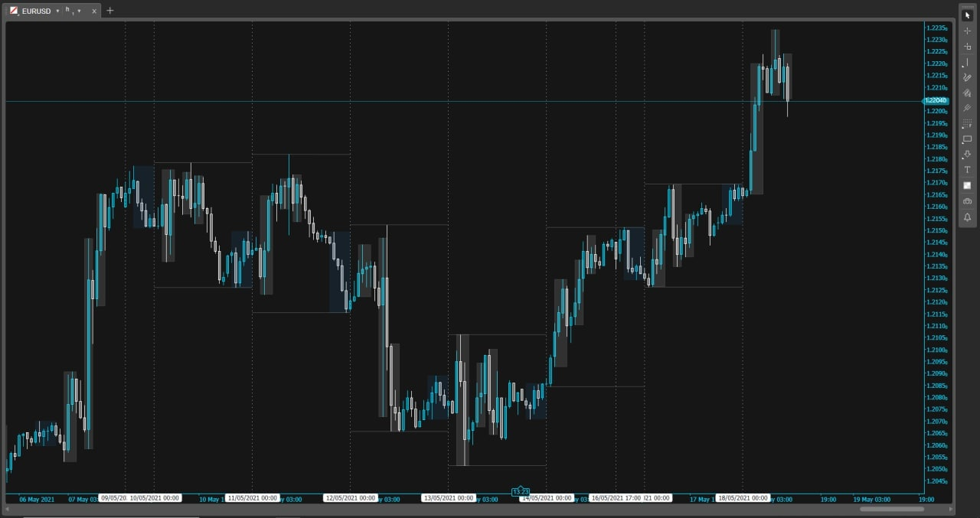980x518 pixels.
Task: Select the text annotation tool
Action: coord(967,170)
